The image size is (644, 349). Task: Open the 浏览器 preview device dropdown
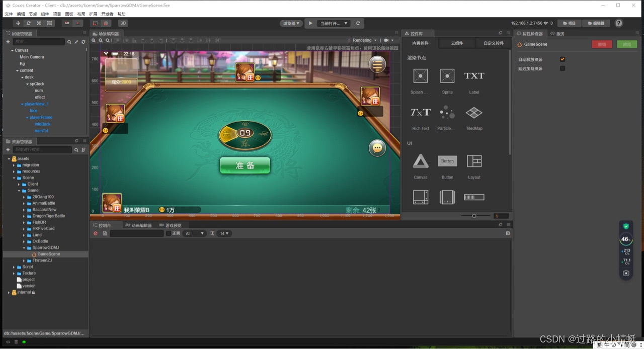(x=291, y=23)
